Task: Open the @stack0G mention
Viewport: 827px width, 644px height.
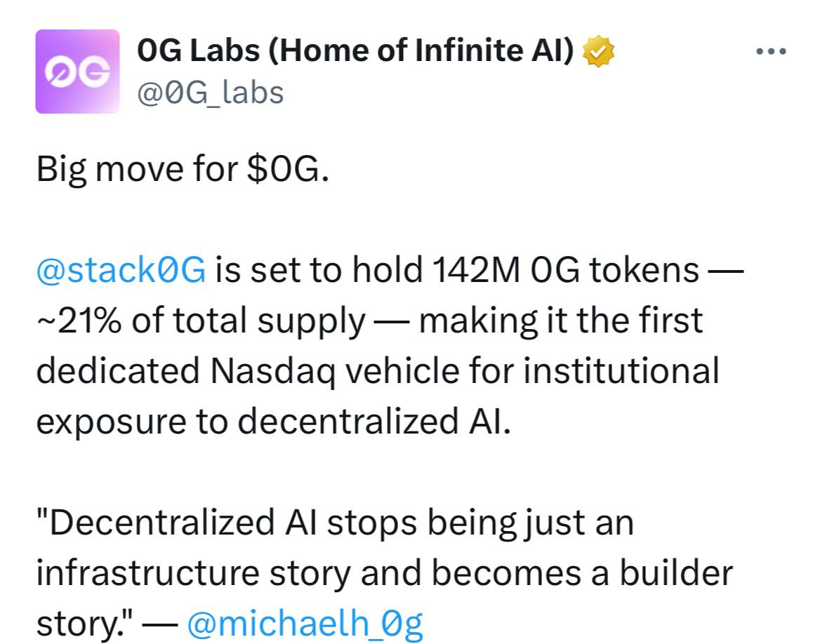Action: (121, 270)
